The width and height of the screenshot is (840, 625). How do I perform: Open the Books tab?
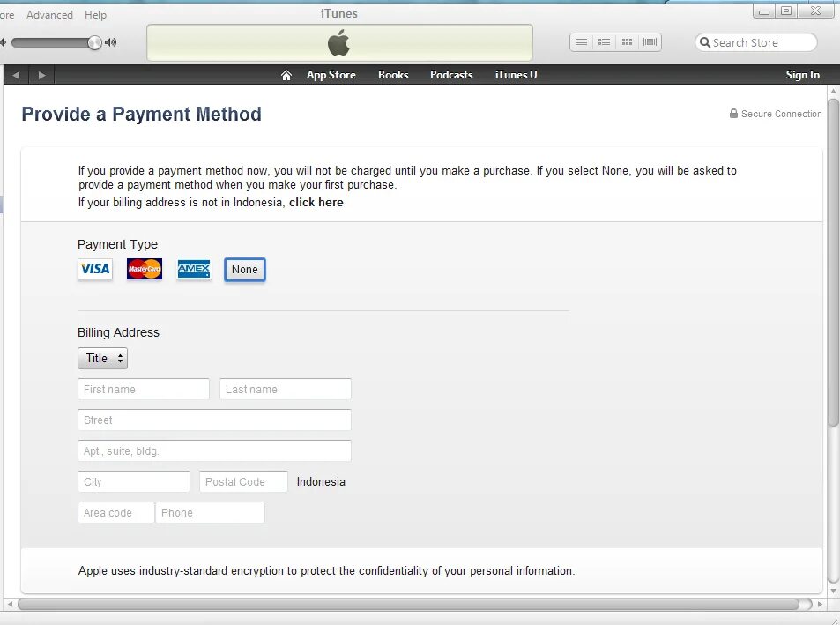[x=393, y=75]
